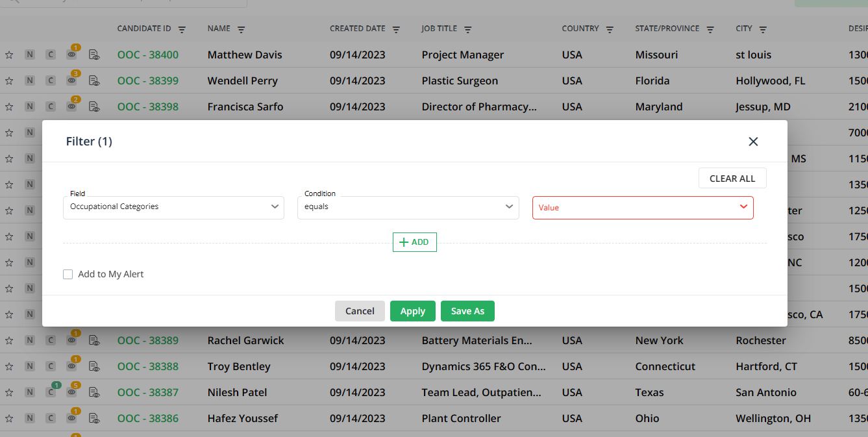This screenshot has width=868, height=437.
Task: Open the Condition dropdown showing equals
Action: coord(408,207)
